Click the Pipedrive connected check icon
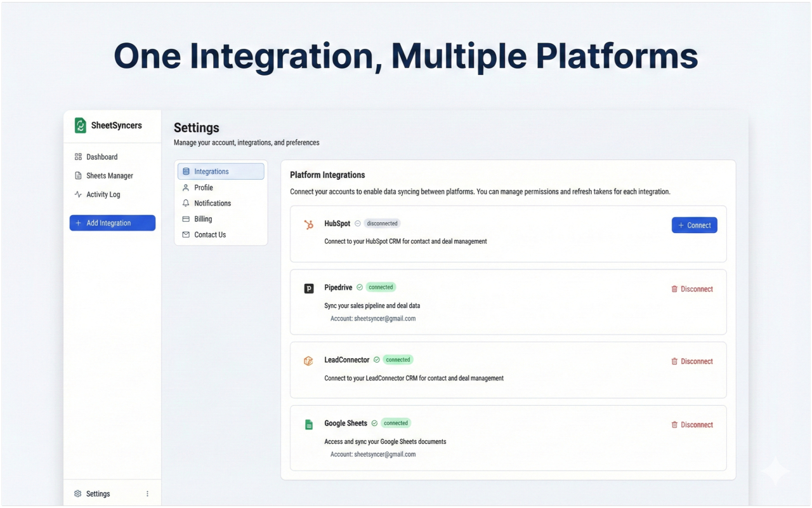812x508 pixels. [x=360, y=287]
